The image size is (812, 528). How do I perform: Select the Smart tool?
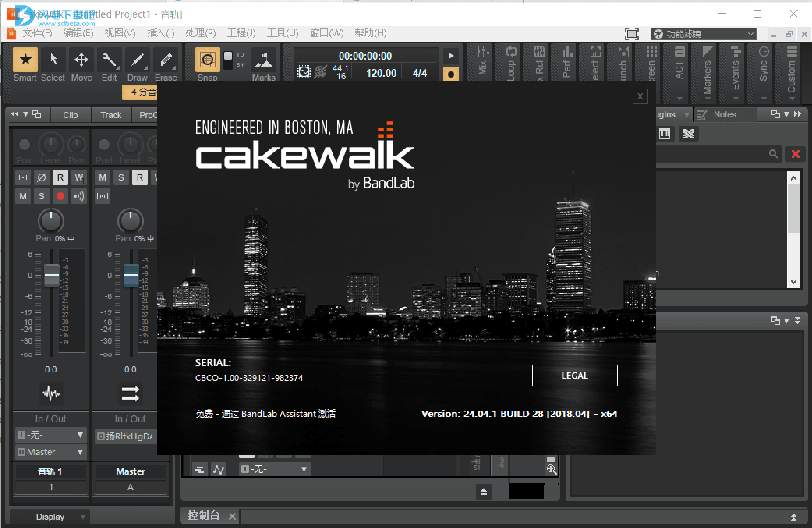coord(25,60)
